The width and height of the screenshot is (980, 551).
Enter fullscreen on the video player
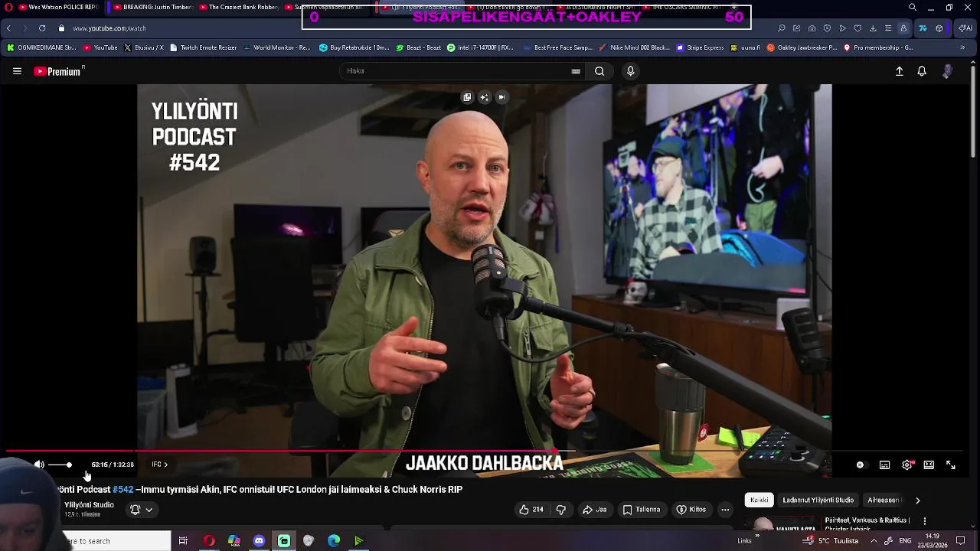951,465
